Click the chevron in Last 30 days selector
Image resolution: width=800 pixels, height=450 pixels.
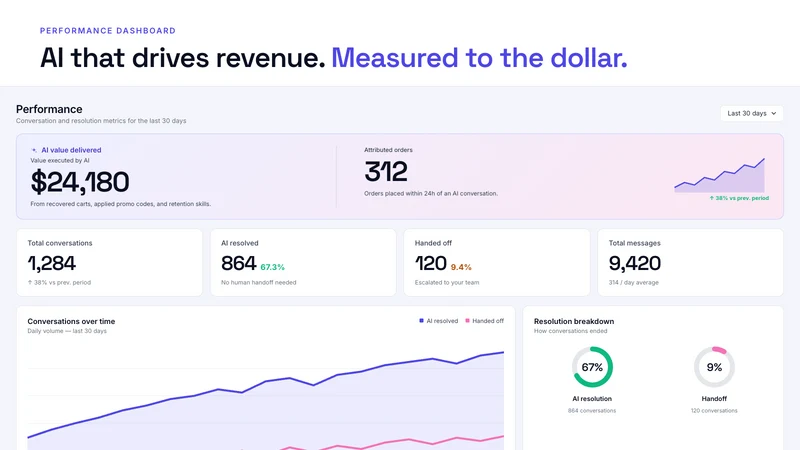click(773, 113)
